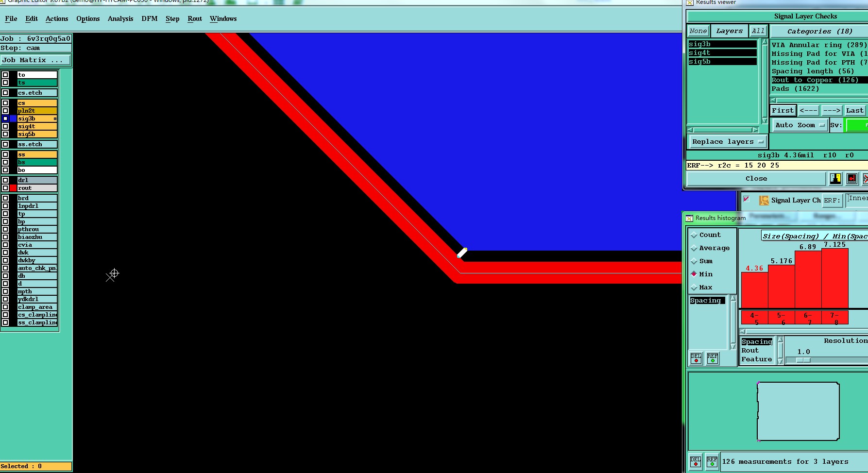This screenshot has height=473, width=868.
Task: Click the blue sig3b color swatch
Action: coord(13,118)
